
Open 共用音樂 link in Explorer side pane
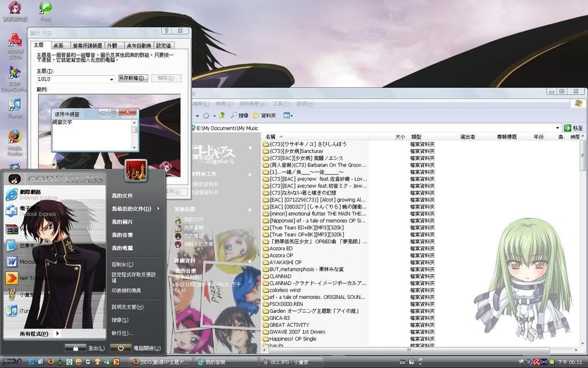[189, 228]
